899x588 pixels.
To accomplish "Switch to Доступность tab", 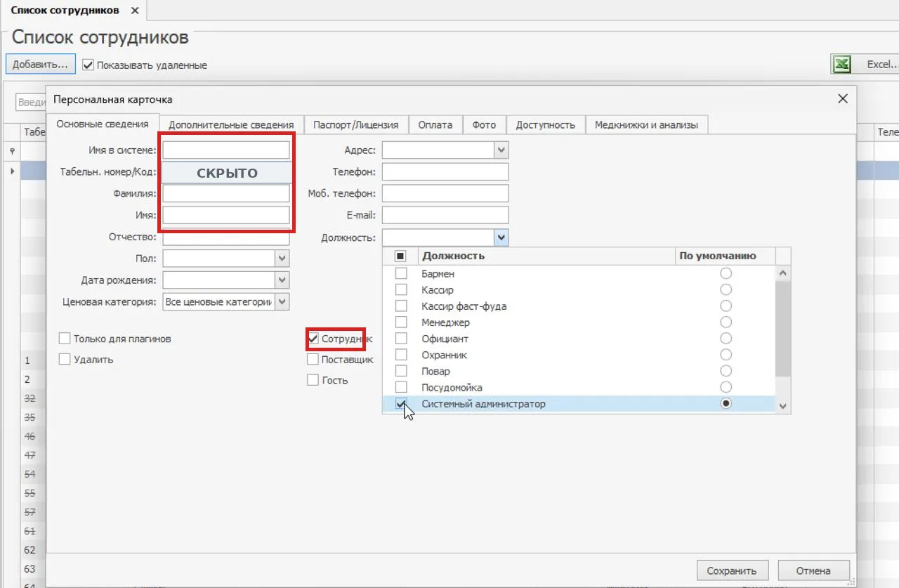I will coord(546,125).
